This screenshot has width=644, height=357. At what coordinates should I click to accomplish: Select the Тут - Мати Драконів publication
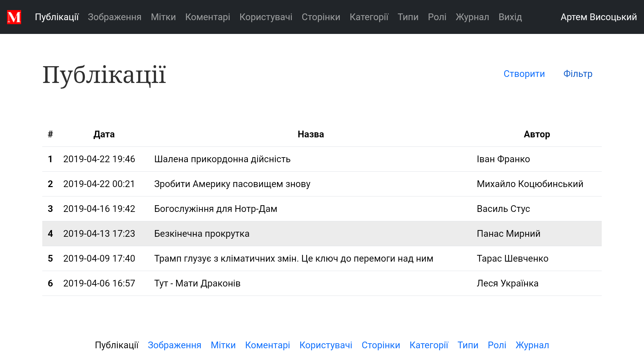pyautogui.click(x=197, y=283)
